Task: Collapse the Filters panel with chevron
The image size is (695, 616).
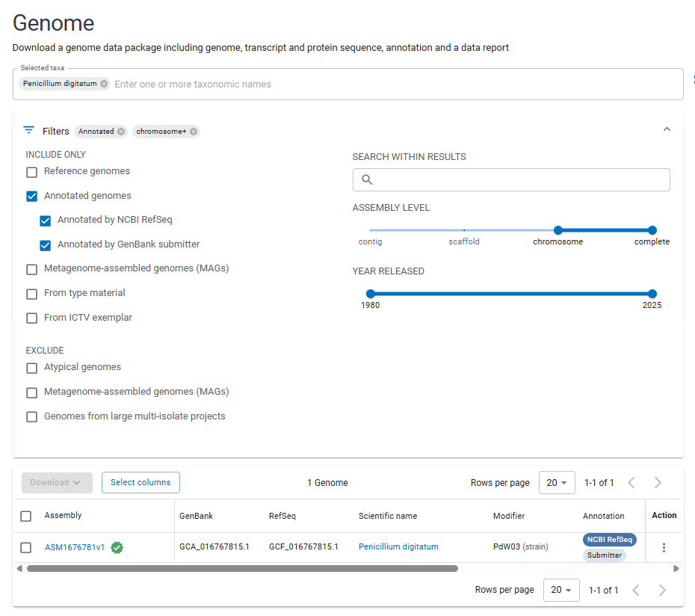Action: (667, 129)
